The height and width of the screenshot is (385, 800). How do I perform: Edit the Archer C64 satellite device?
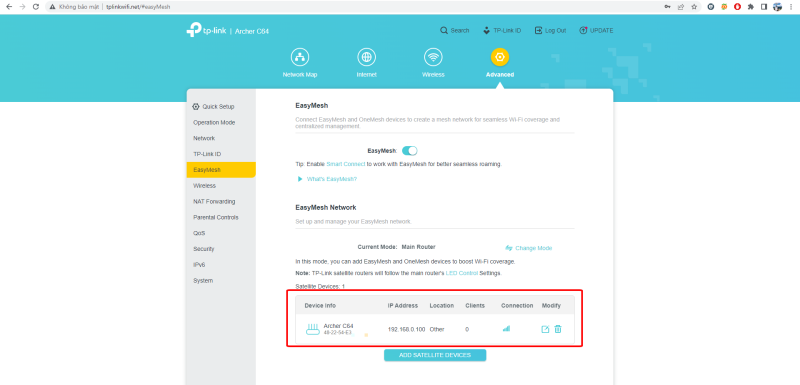[545, 329]
